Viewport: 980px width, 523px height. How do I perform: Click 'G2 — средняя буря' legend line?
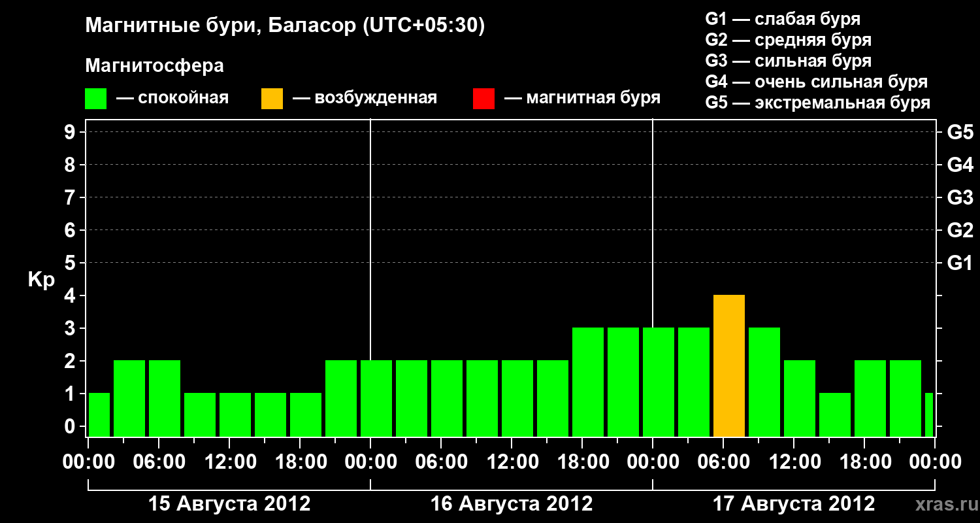(788, 40)
